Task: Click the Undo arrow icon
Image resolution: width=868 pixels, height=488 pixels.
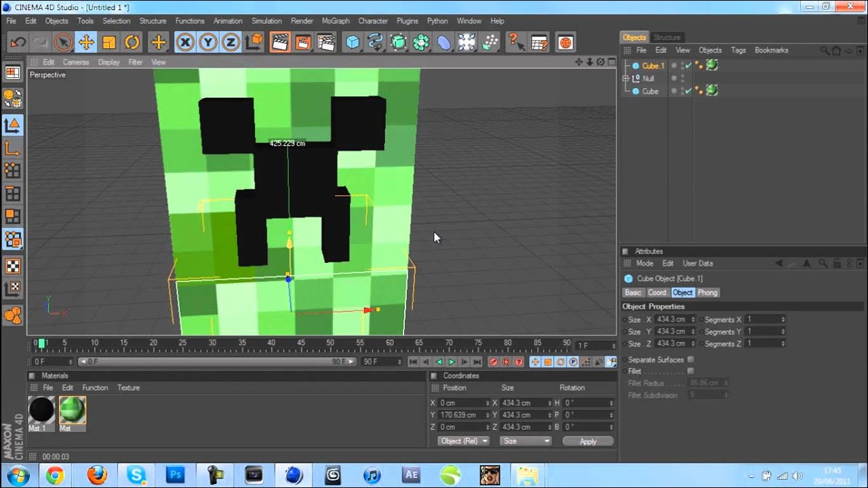Action: 18,43
